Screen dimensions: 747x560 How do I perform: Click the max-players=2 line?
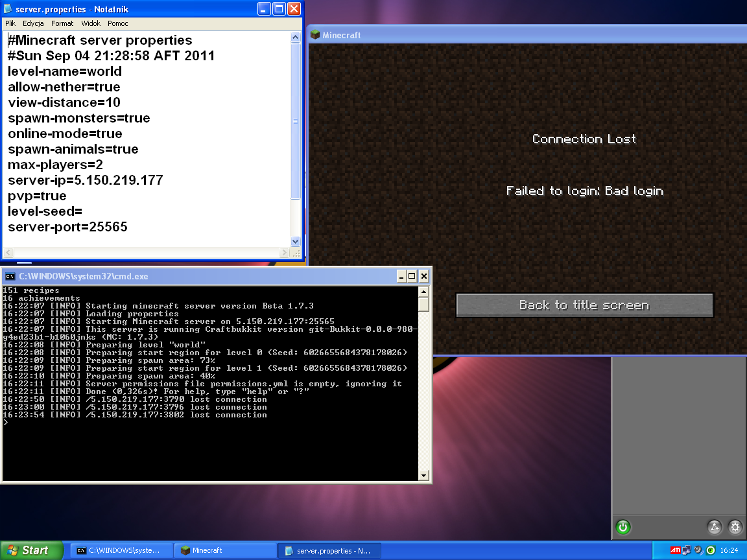[x=55, y=165]
